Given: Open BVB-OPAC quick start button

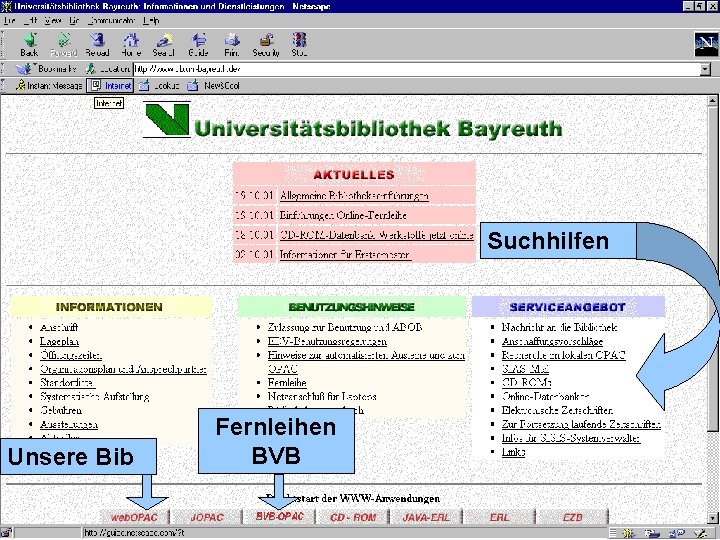Looking at the screenshot, I should (x=280, y=517).
